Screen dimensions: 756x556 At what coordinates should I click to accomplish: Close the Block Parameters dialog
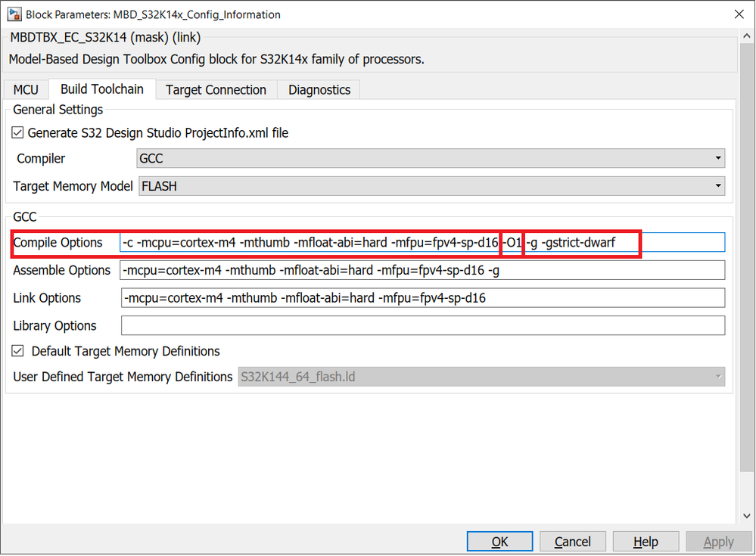739,14
